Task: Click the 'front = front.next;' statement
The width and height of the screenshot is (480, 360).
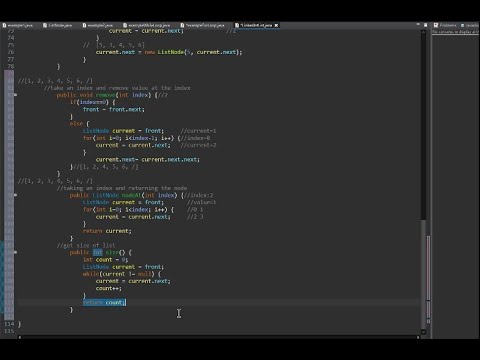Action: [x=114, y=109]
